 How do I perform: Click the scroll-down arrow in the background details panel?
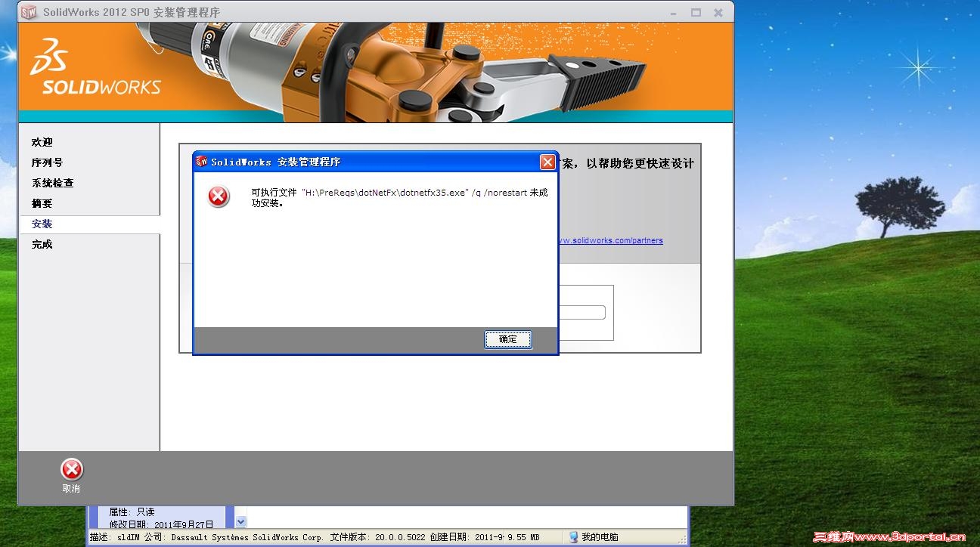click(x=240, y=521)
